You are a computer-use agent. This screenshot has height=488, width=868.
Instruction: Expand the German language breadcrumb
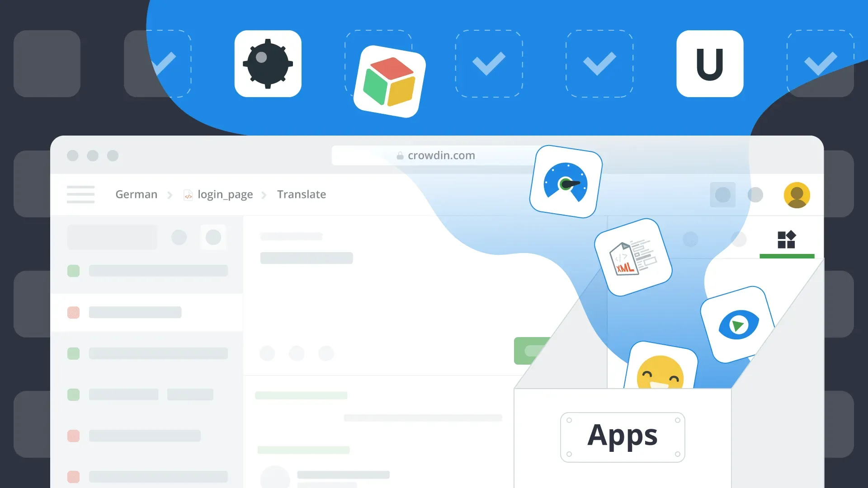pyautogui.click(x=136, y=194)
